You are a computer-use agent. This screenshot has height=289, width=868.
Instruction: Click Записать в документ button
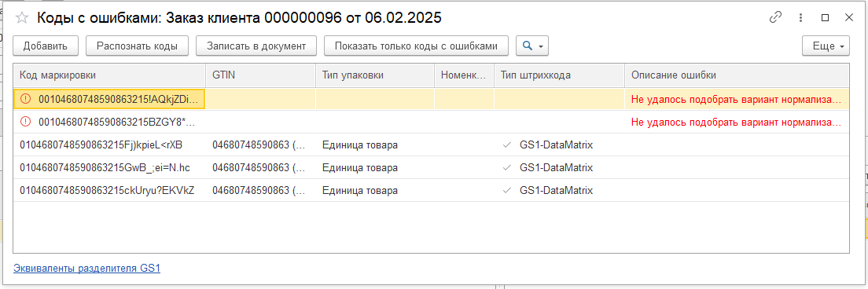[256, 46]
